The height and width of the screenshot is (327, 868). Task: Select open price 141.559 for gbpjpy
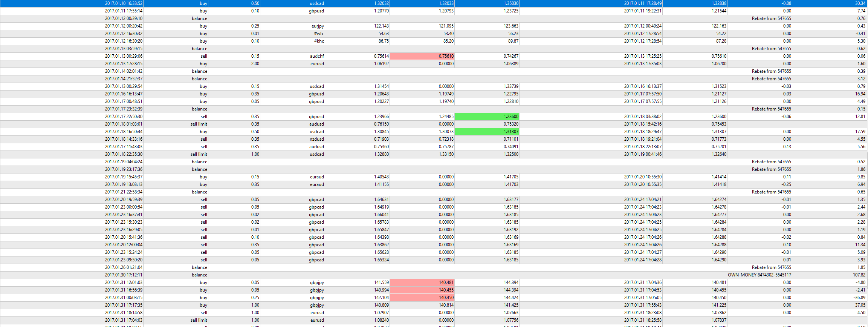click(381, 282)
